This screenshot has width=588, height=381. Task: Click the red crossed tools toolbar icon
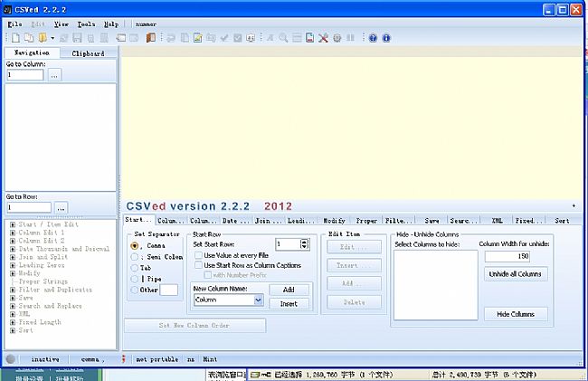pyautogui.click(x=324, y=38)
